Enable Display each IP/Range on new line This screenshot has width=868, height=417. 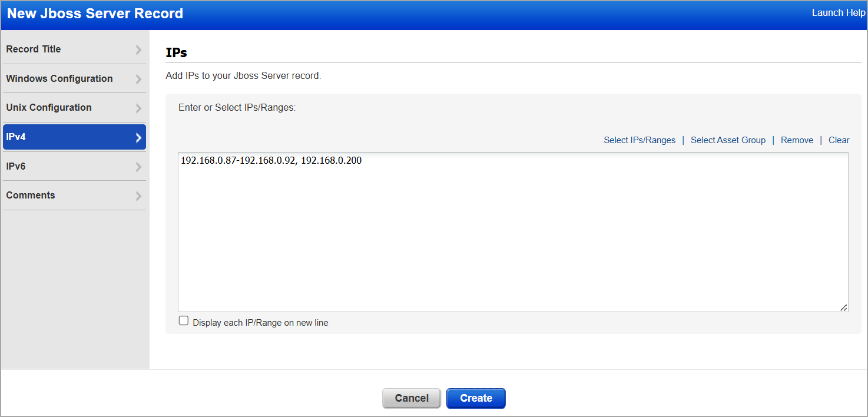pyautogui.click(x=184, y=321)
